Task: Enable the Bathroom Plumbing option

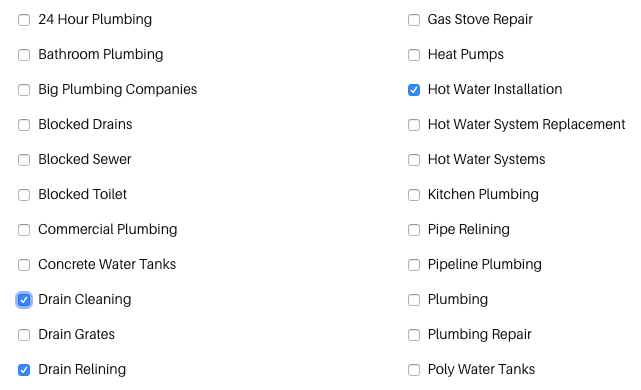Action: [x=24, y=55]
